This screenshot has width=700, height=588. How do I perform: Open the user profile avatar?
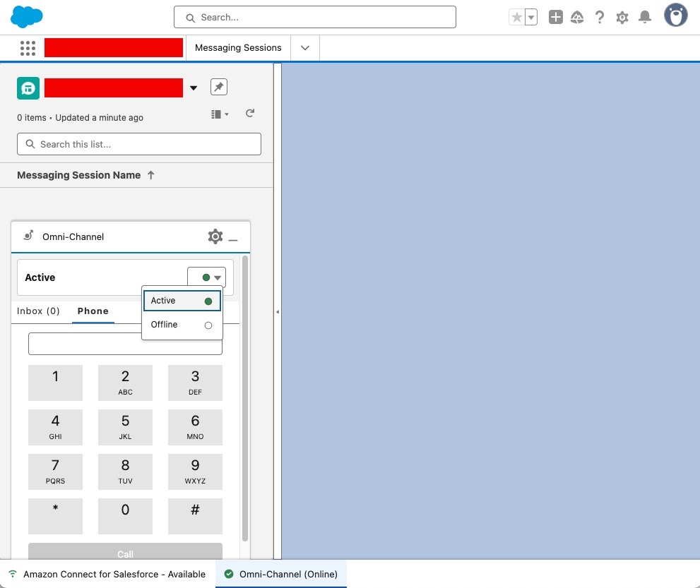[675, 16]
